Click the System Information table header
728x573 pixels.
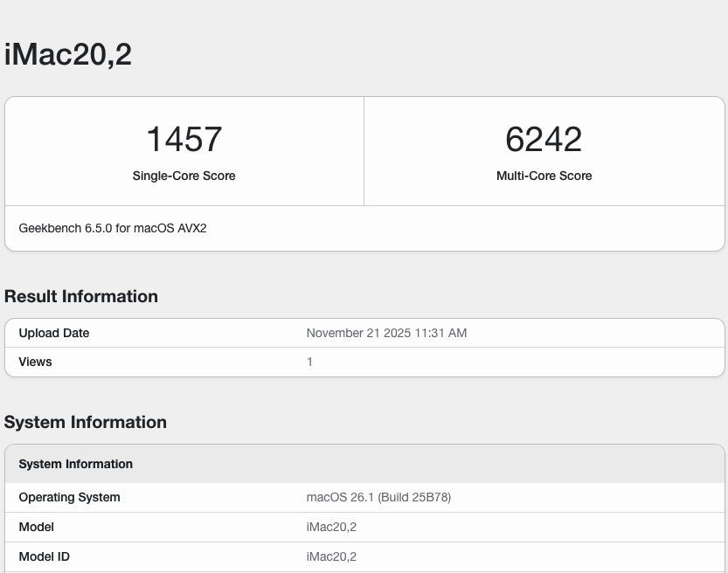pos(75,464)
